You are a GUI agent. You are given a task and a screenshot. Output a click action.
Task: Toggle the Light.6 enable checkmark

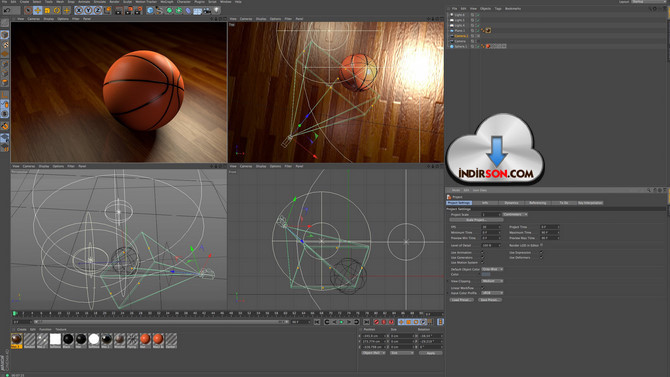477,15
